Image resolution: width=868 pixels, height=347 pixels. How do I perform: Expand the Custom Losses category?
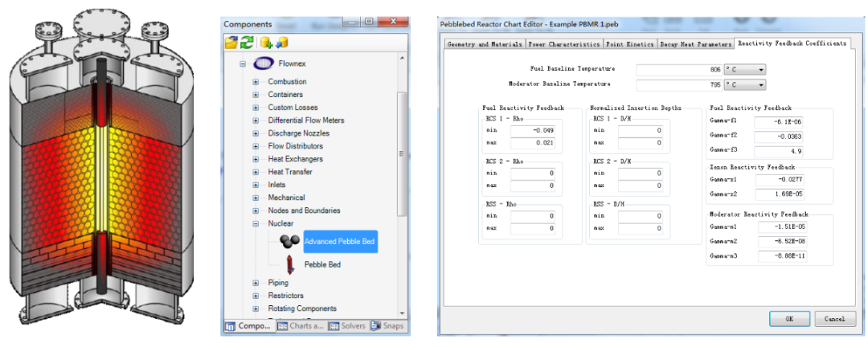(x=256, y=108)
